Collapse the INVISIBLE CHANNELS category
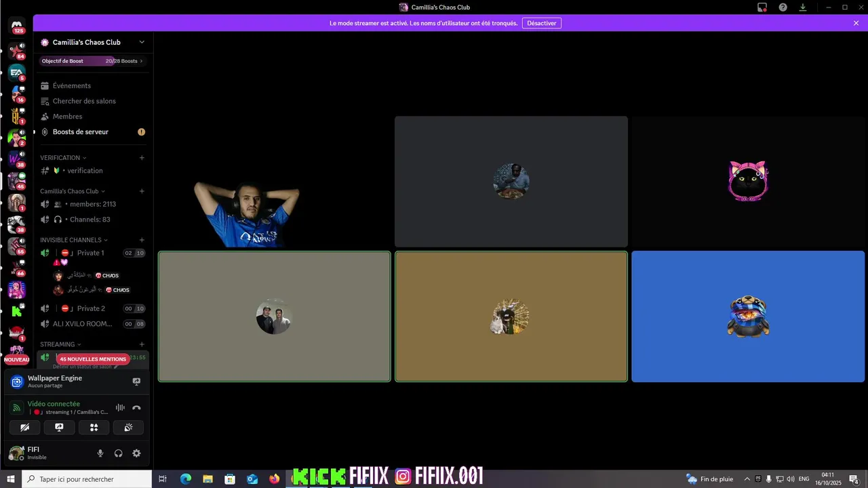 [74, 240]
